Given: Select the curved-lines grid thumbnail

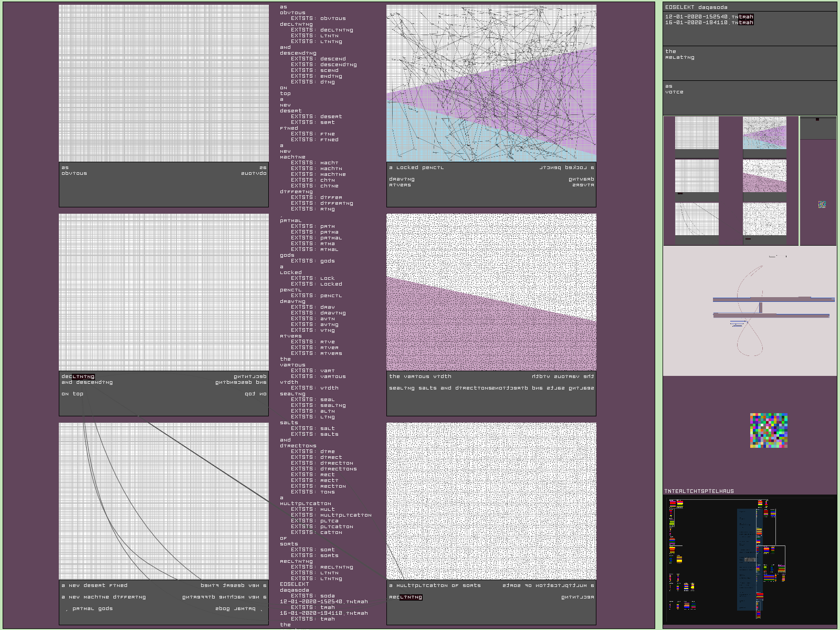Looking at the screenshot, I should 697,219.
